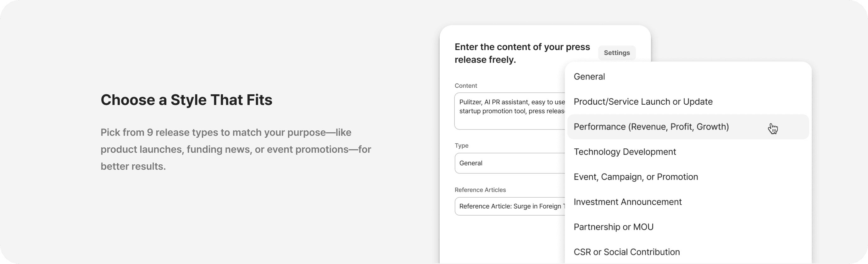Select CSR or Social Contribution option
Image resolution: width=868 pixels, height=264 pixels.
tap(626, 252)
